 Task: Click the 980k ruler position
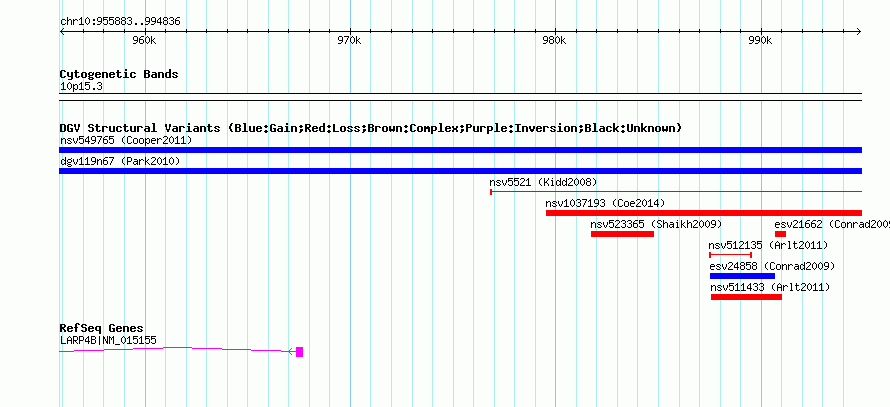[554, 41]
